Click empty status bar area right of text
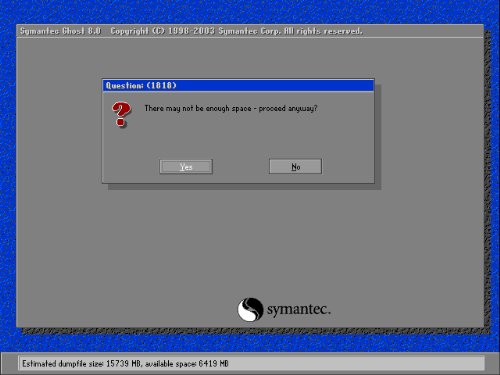The width and height of the screenshot is (500, 375). (x=357, y=363)
